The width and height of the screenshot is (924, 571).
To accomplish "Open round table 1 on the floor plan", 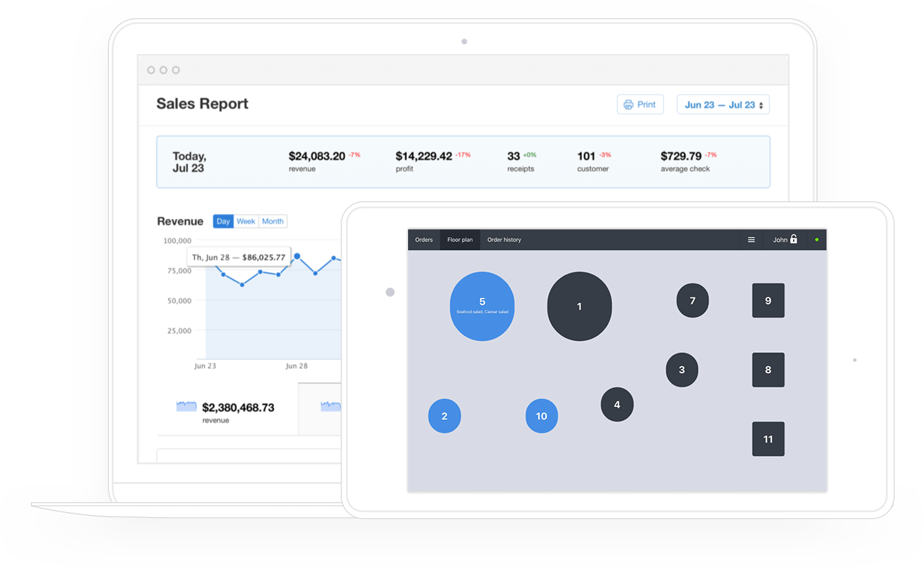I will pyautogui.click(x=579, y=306).
